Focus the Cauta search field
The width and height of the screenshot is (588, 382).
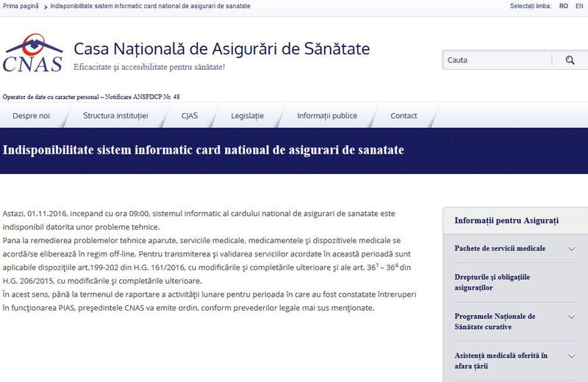pos(497,60)
